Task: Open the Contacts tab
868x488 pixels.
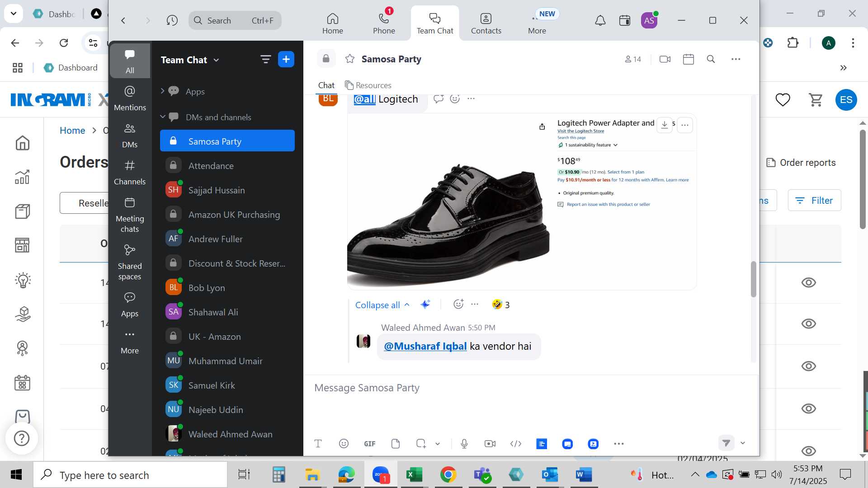Action: 486,23
